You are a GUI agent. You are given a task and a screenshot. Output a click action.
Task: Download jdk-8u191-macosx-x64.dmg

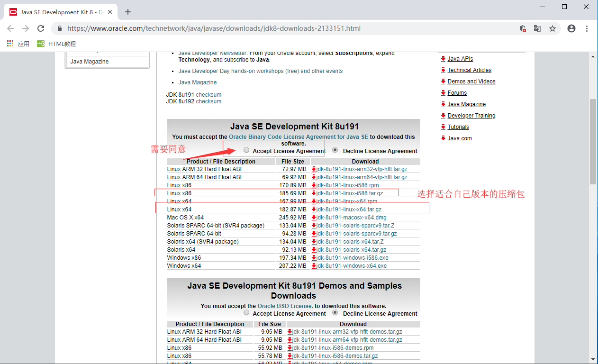352,218
